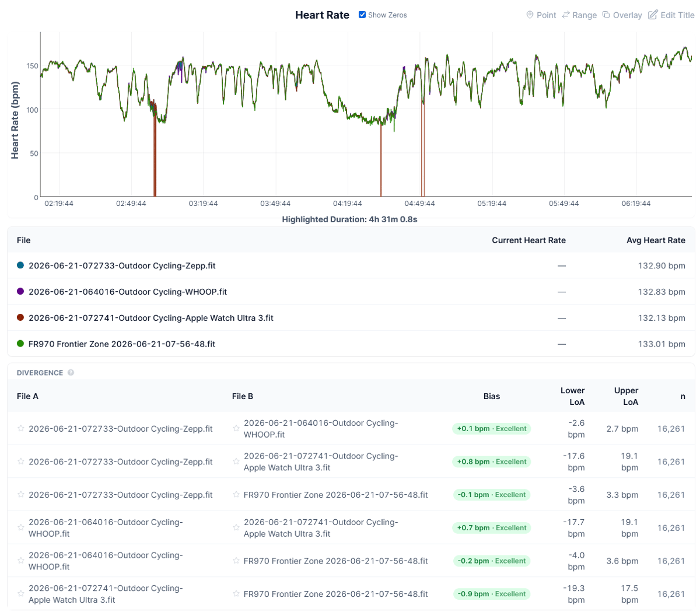700x612 pixels.
Task: Star File A WHOOP in the +0.7 bpm row
Action: (x=21, y=527)
